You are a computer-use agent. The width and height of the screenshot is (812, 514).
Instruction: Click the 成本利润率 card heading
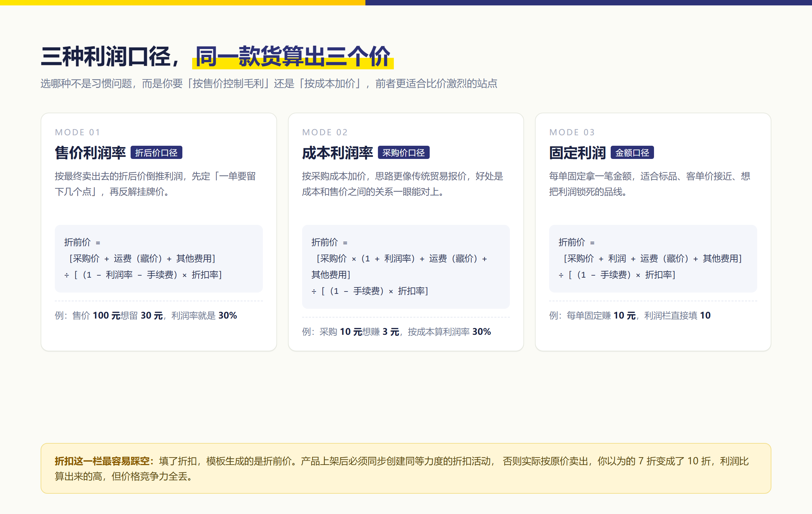click(337, 153)
